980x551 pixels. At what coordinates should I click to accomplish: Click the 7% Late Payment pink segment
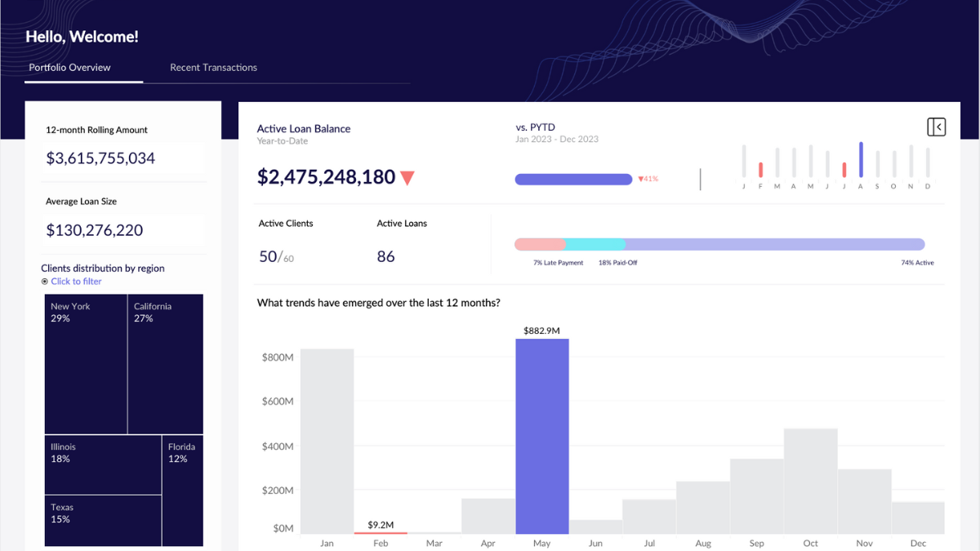coord(539,243)
